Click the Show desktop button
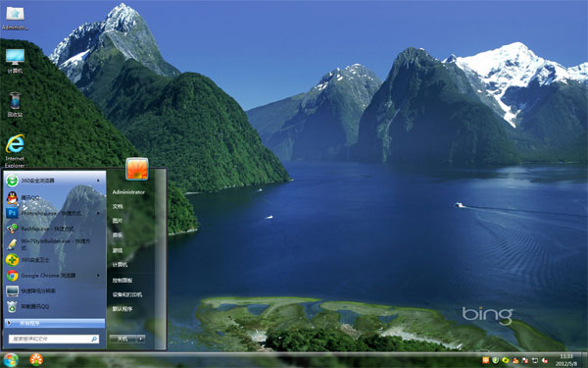 point(584,360)
